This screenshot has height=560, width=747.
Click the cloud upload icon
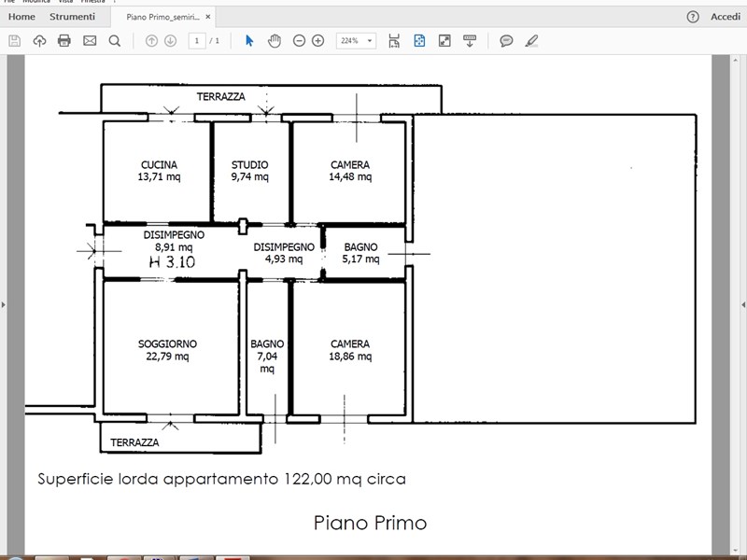point(39,41)
